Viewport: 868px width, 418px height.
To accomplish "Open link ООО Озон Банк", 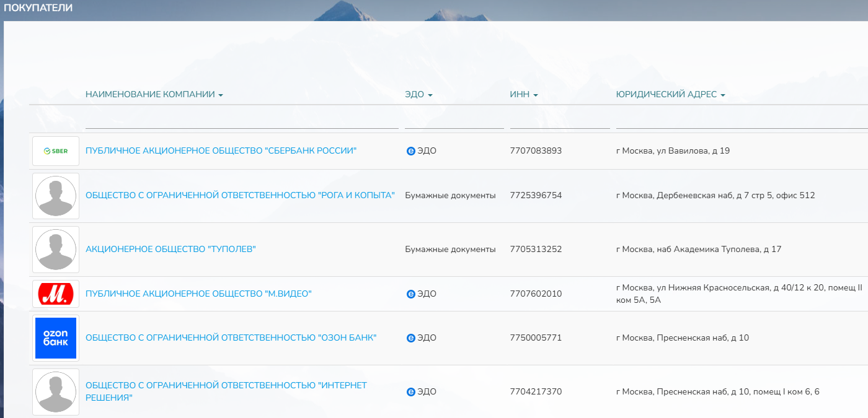I will point(231,337).
